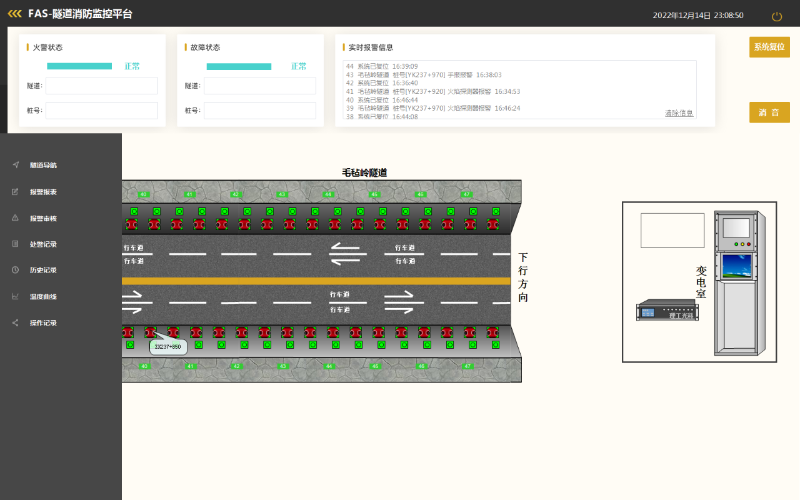800x500 pixels.
Task: Open 历史记录 menu item
Action: tap(43, 270)
